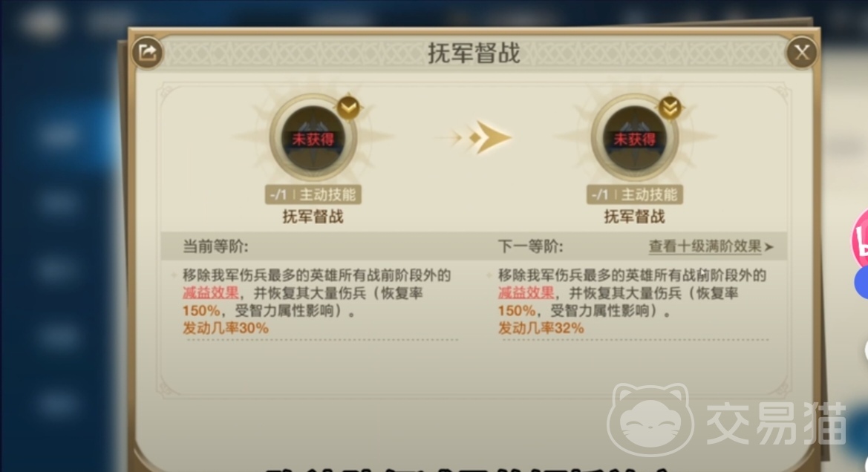
Task: Click the golden tier-upgrade arrow
Action: [x=482, y=137]
